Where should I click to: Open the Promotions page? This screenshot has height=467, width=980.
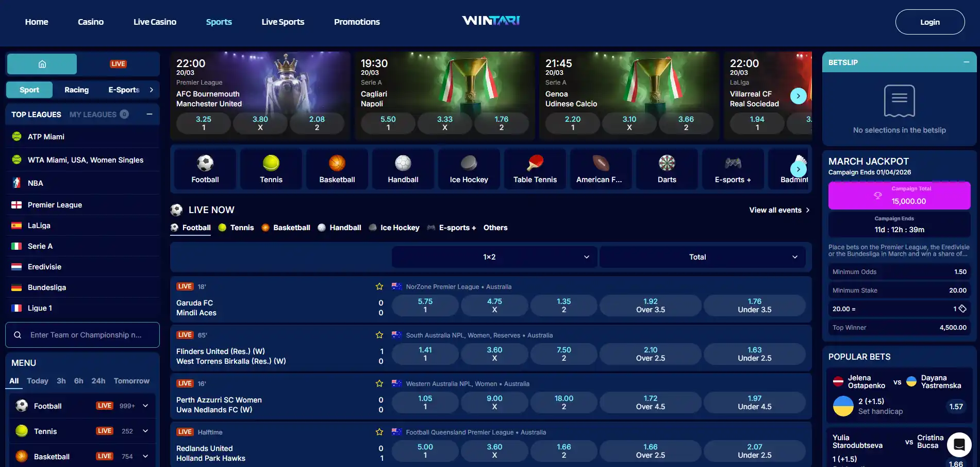click(x=357, y=22)
